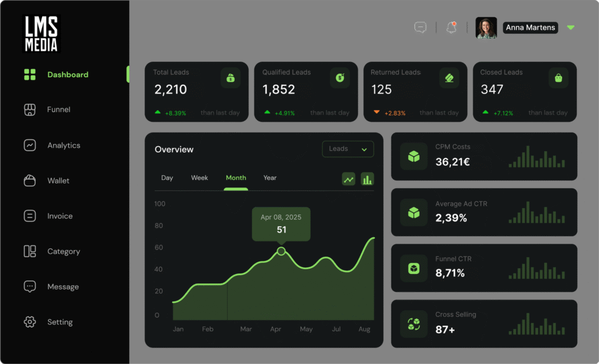
Task: Click the Setting gear icon
Action: (x=30, y=322)
